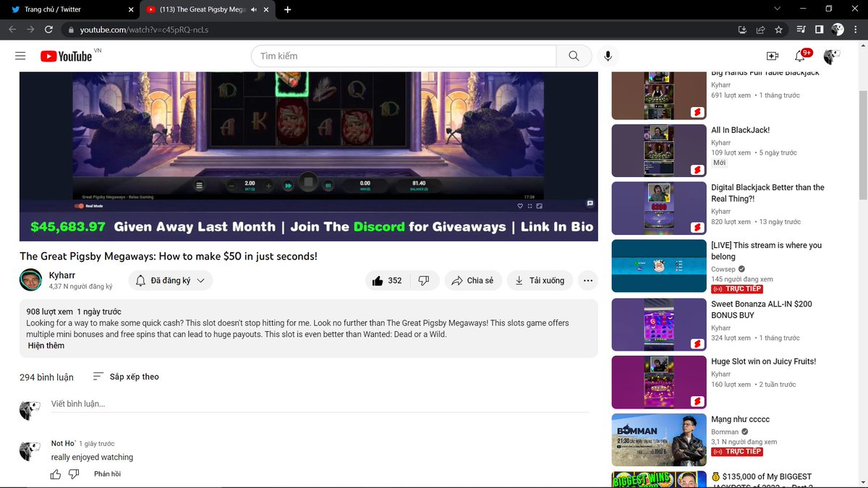Image resolution: width=868 pixels, height=488 pixels.
Task: Like Not Ho's comment
Action: click(x=56, y=474)
